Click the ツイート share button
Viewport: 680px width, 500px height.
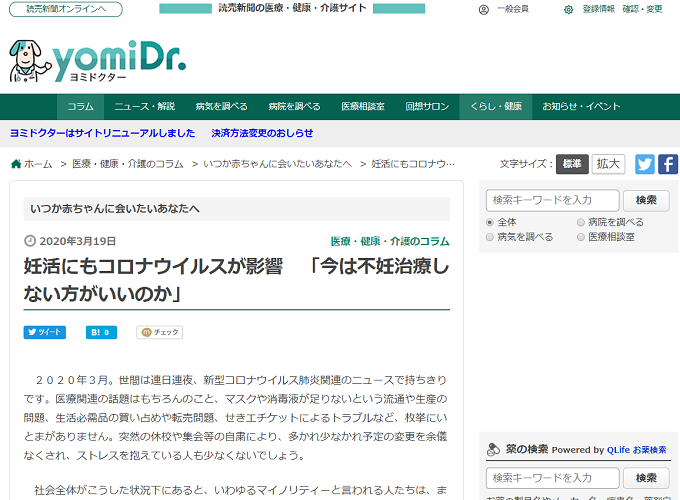tap(45, 332)
